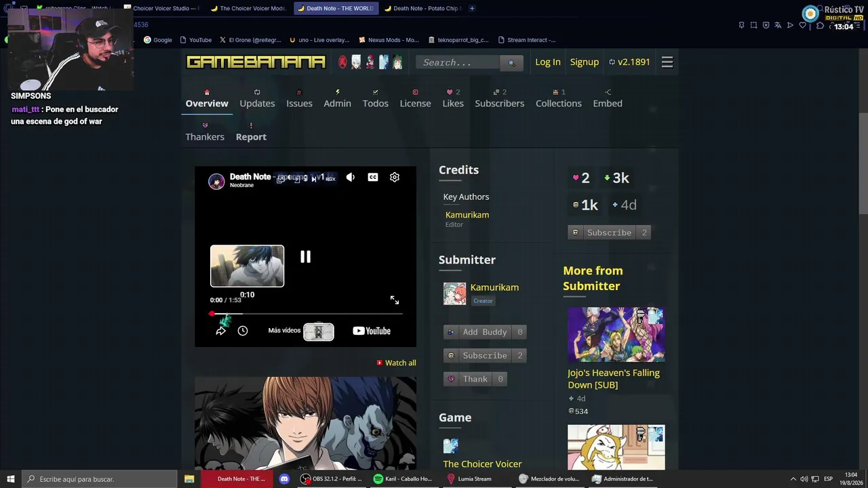Share the video with the arrow icon

coord(221,331)
